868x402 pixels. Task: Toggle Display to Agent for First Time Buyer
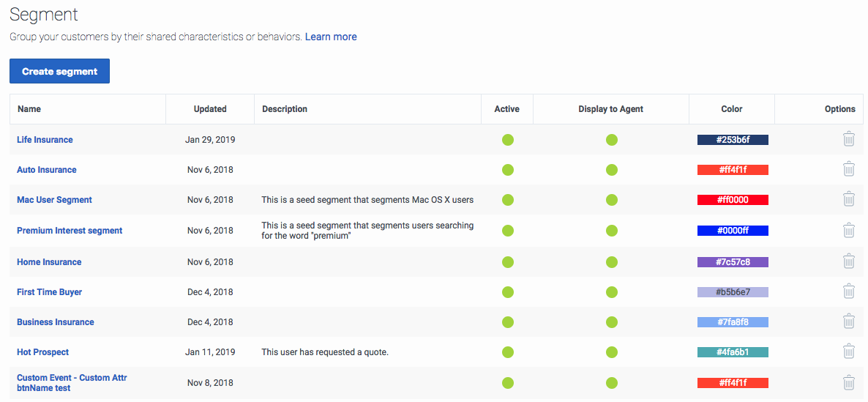tap(611, 292)
